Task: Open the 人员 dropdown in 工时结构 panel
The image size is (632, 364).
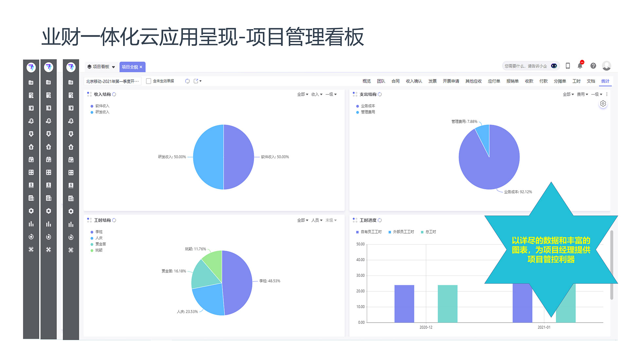Action: 316,220
